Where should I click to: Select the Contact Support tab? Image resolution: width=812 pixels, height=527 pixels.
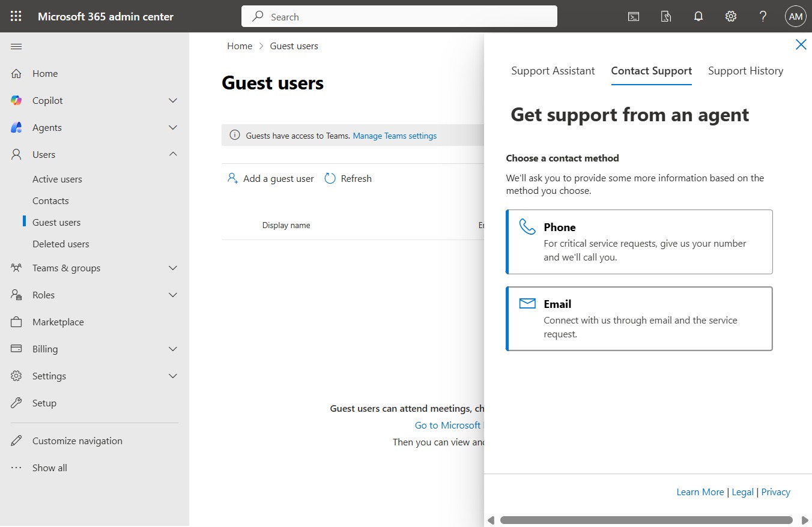[652, 71]
